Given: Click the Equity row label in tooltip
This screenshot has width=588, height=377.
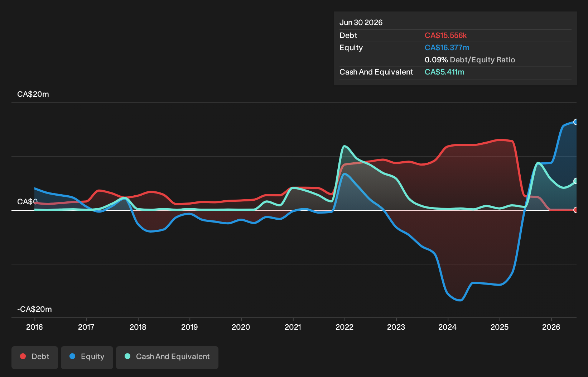Looking at the screenshot, I should point(351,48).
